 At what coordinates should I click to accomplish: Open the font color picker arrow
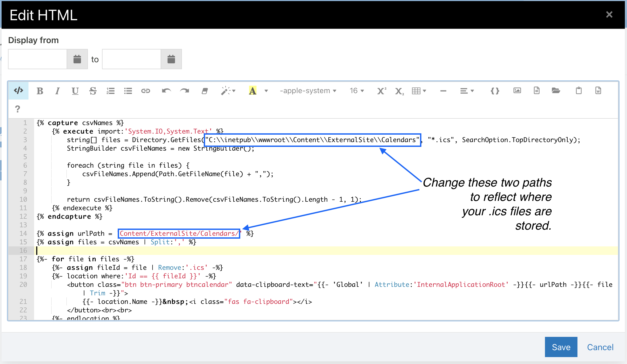tap(266, 91)
